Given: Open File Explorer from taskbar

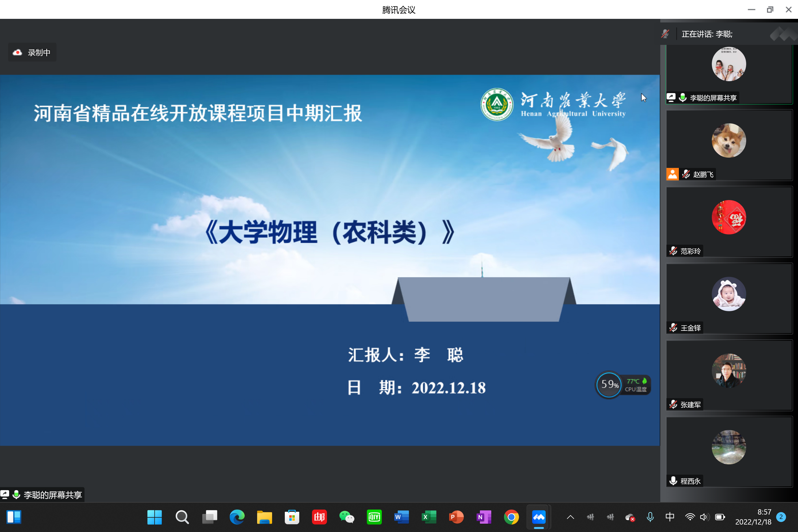Looking at the screenshot, I should point(264,517).
